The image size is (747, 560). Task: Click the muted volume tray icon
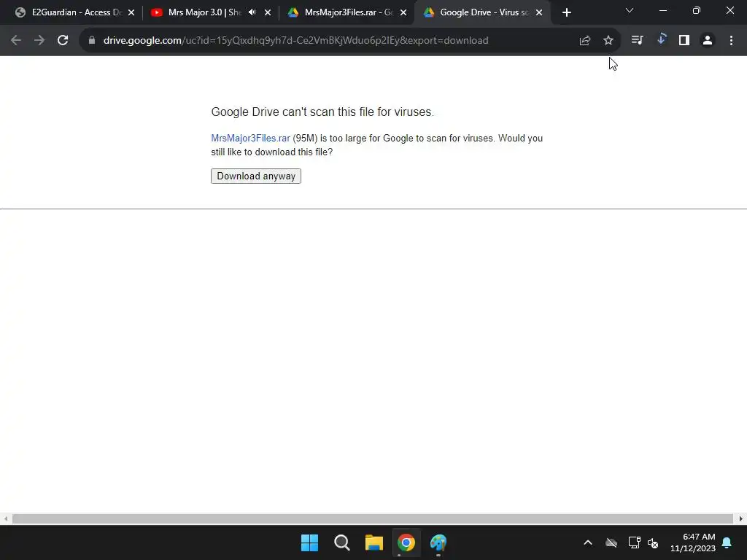coord(653,542)
